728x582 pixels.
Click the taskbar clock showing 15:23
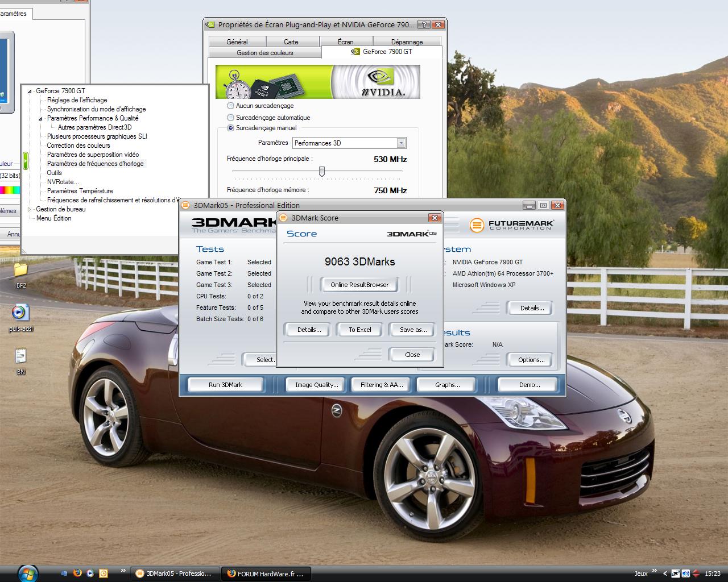(713, 573)
